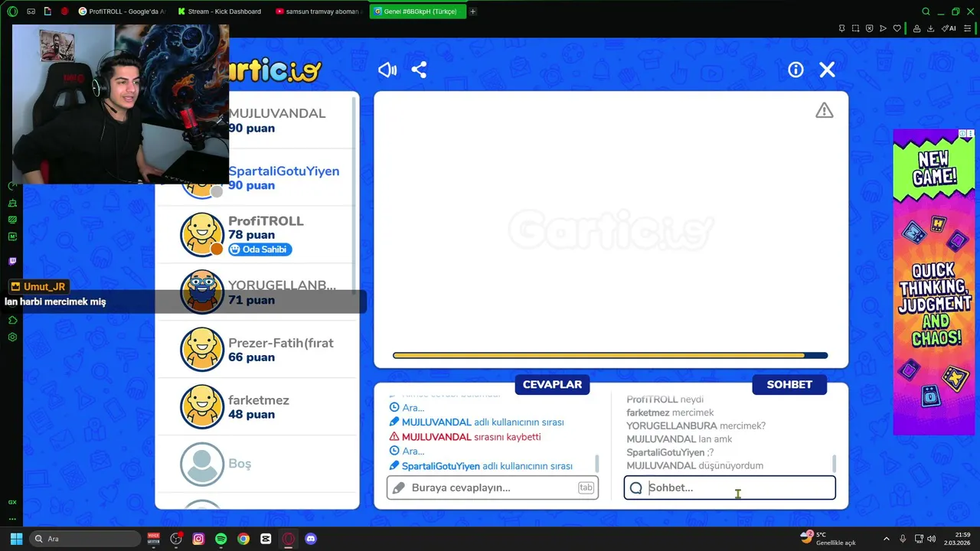980x551 pixels.
Task: Select the empty 'Boş' player slot
Action: click(x=256, y=464)
